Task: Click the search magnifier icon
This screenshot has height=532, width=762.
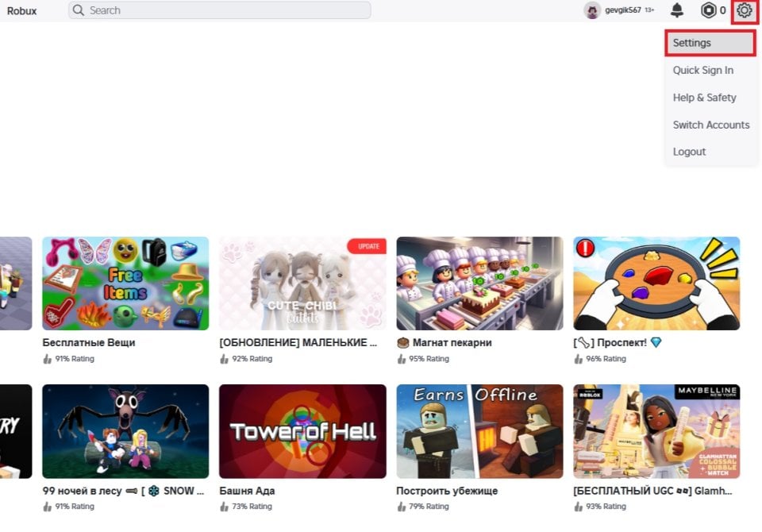Action: click(78, 10)
